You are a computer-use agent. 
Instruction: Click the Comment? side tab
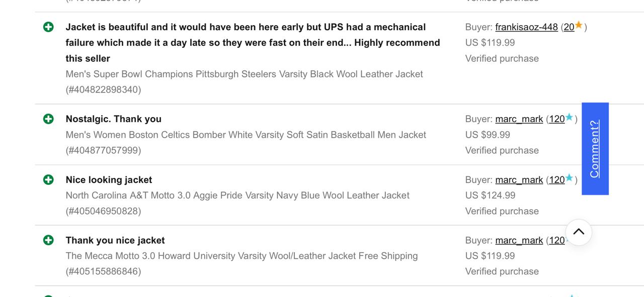[595, 149]
